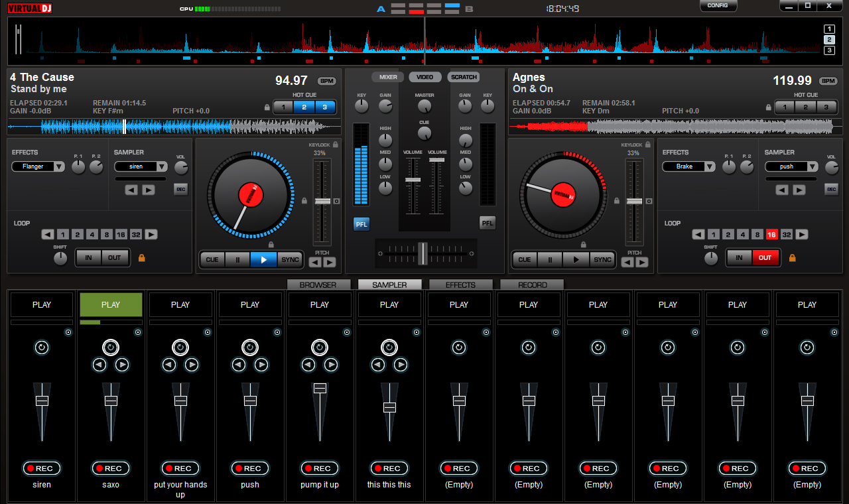Viewport: 849px width, 504px height.
Task: Disable the active 16-beat loop on right deck
Action: [771, 234]
